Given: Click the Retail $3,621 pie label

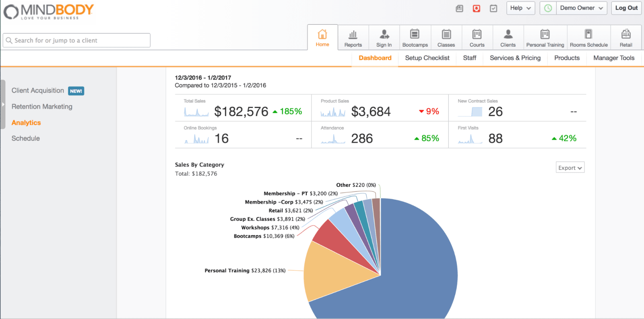Looking at the screenshot, I should click(291, 211).
